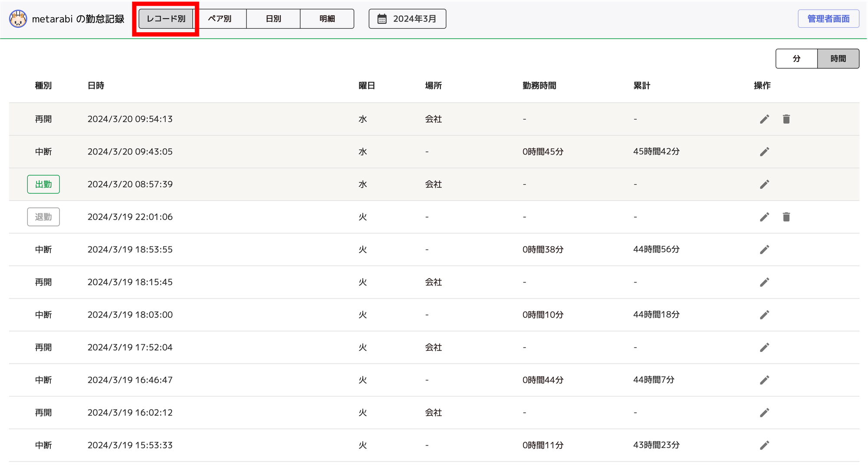This screenshot has height=470, width=868.
Task: Click 再開 in the 18:15:45 row
Action: coord(43,282)
